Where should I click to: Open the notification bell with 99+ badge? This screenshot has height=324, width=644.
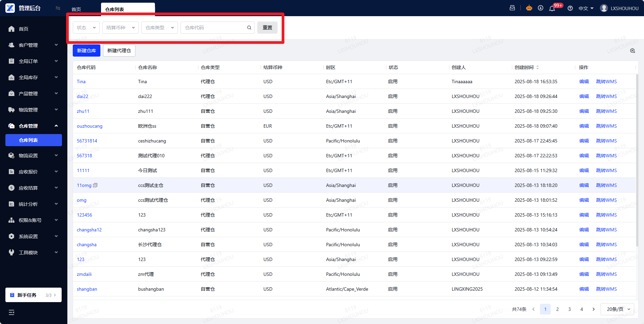[x=552, y=8]
